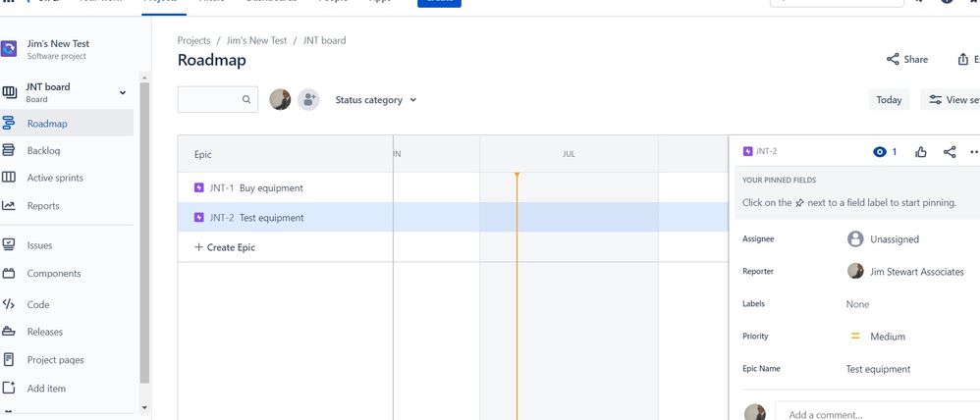The height and width of the screenshot is (420, 980).
Task: Click the Components briefcase icon
Action: [9, 273]
